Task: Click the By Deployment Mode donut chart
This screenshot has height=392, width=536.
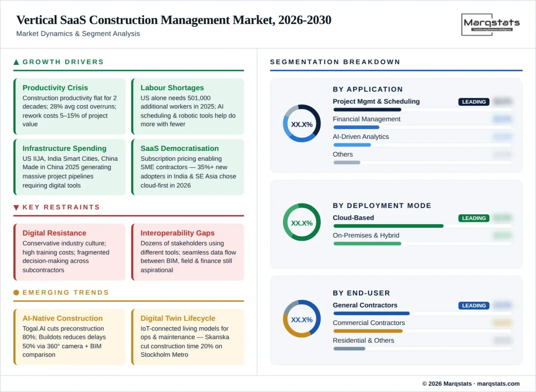Action: [x=301, y=222]
